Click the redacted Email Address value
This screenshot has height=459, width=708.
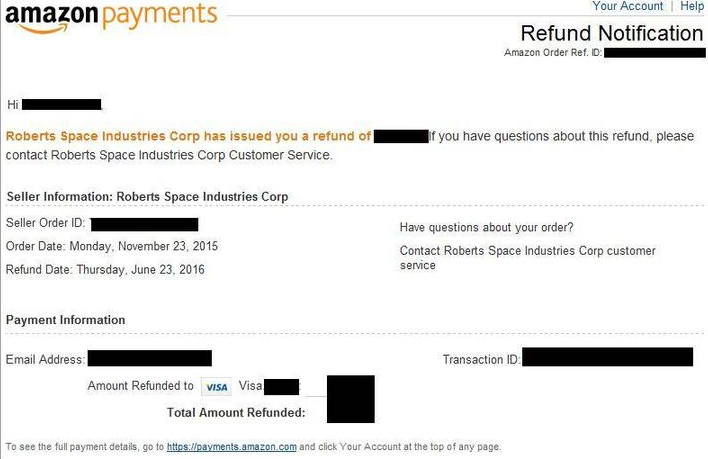click(x=150, y=358)
